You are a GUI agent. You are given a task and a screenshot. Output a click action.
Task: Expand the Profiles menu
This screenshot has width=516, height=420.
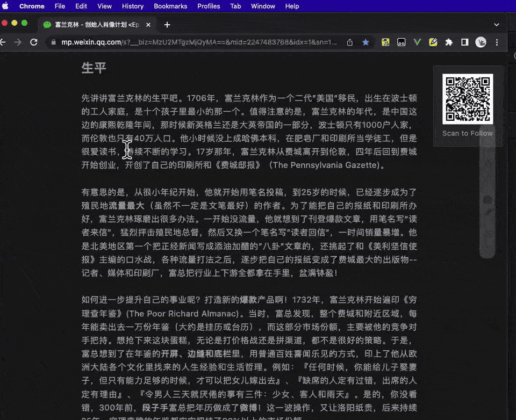tap(209, 6)
